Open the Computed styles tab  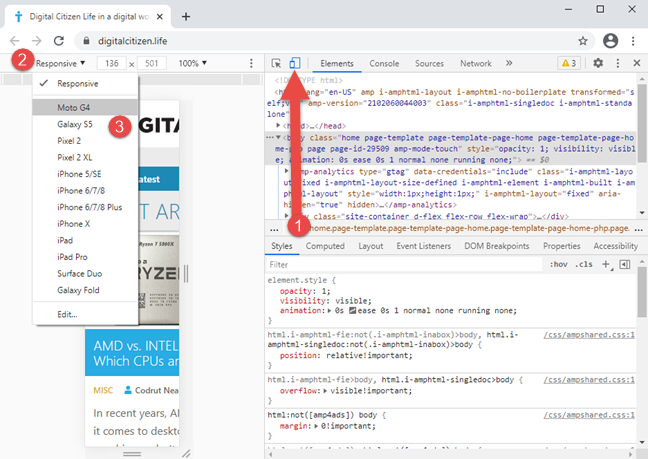point(325,246)
